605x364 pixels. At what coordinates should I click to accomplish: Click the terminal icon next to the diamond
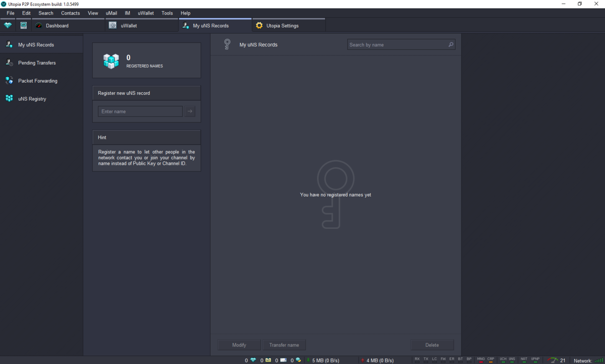pyautogui.click(x=24, y=25)
